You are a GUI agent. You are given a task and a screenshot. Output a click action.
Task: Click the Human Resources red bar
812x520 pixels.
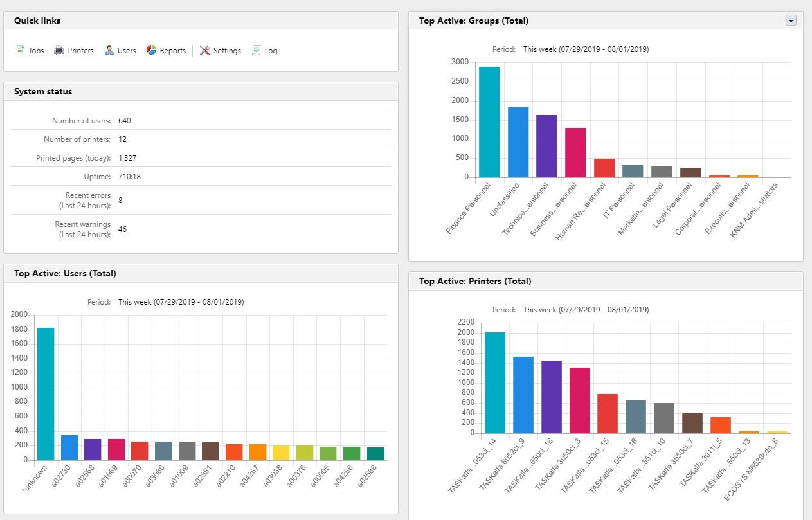point(604,168)
